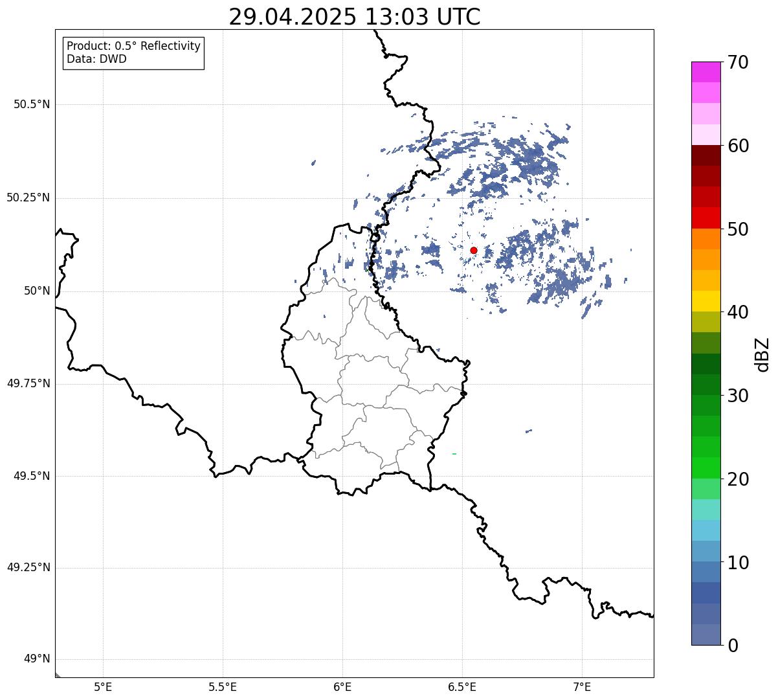The image size is (778, 700).
Task: Click the 50 tick on colorbar
Action: [738, 229]
